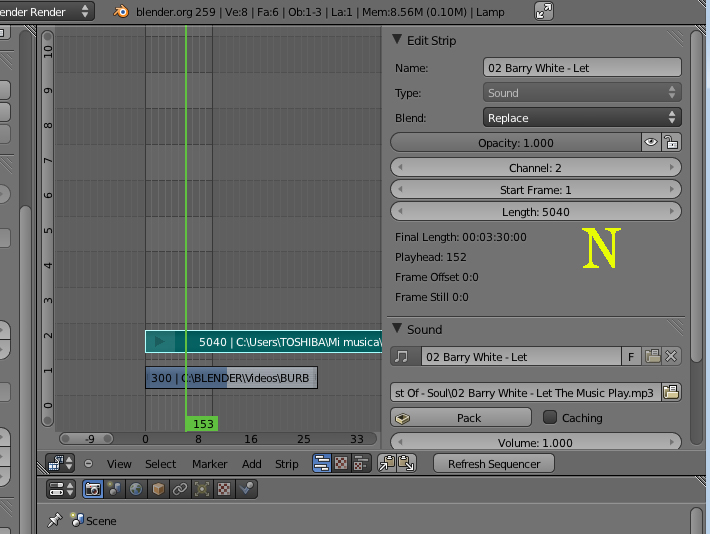The height and width of the screenshot is (534, 710).
Task: Click the sequencer vertical channel scrollbar
Action: (x=48, y=228)
